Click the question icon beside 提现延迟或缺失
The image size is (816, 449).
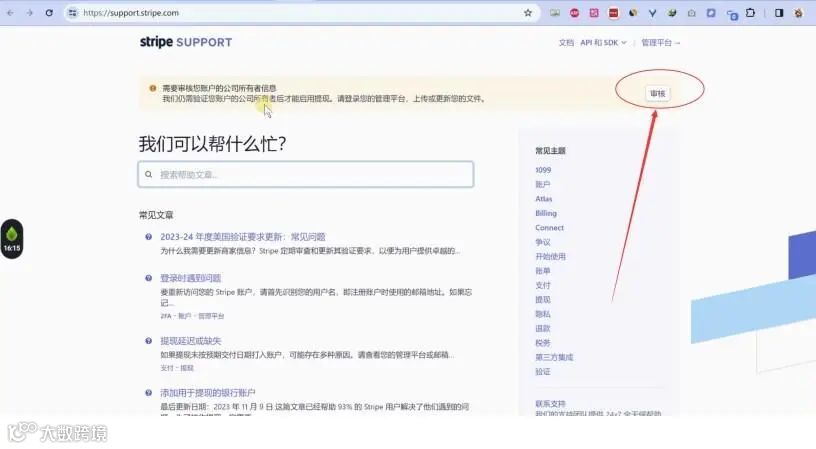(x=148, y=341)
